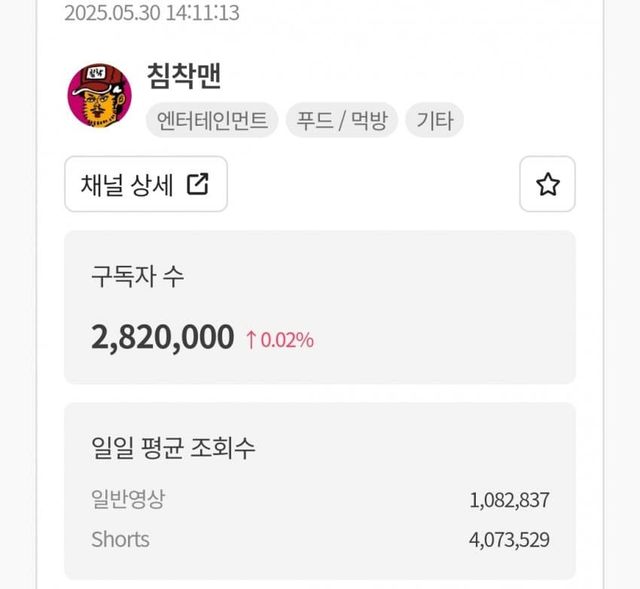Click the 0.02% growth percentage
Image resolution: width=640 pixels, height=589 pixels.
(x=287, y=340)
